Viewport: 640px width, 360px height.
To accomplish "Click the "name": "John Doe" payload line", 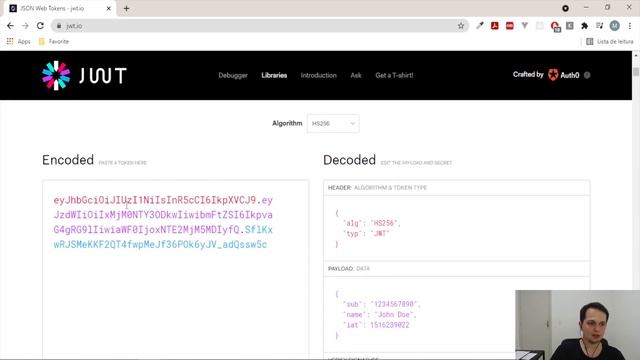I will coord(380,314).
